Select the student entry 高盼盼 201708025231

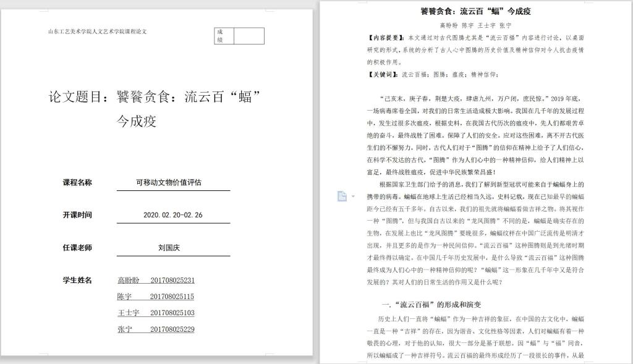click(x=156, y=280)
